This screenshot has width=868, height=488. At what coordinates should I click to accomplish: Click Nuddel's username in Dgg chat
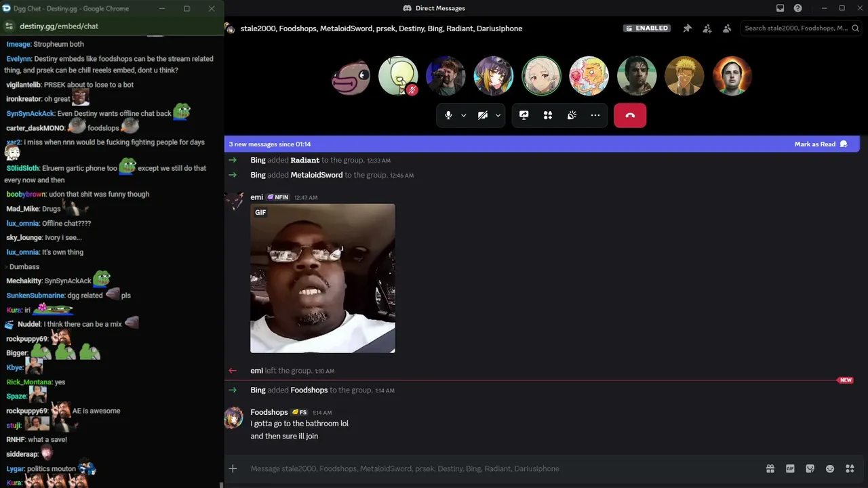(28, 324)
